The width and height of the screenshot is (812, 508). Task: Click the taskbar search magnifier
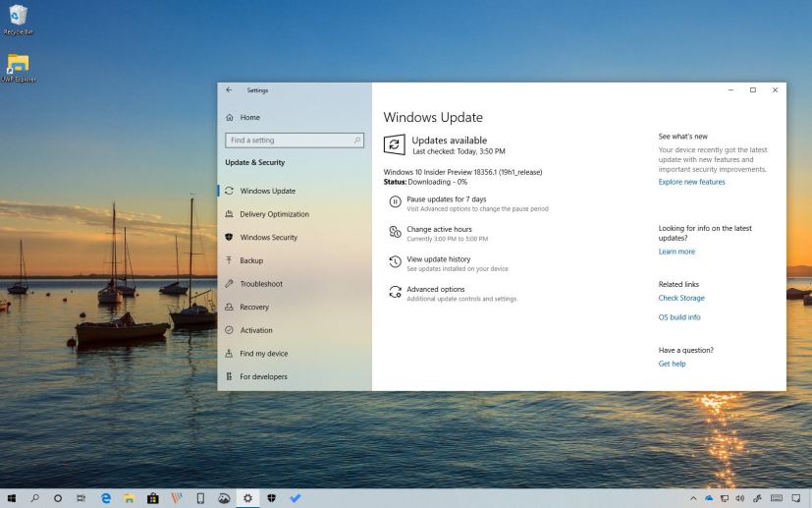(34, 498)
